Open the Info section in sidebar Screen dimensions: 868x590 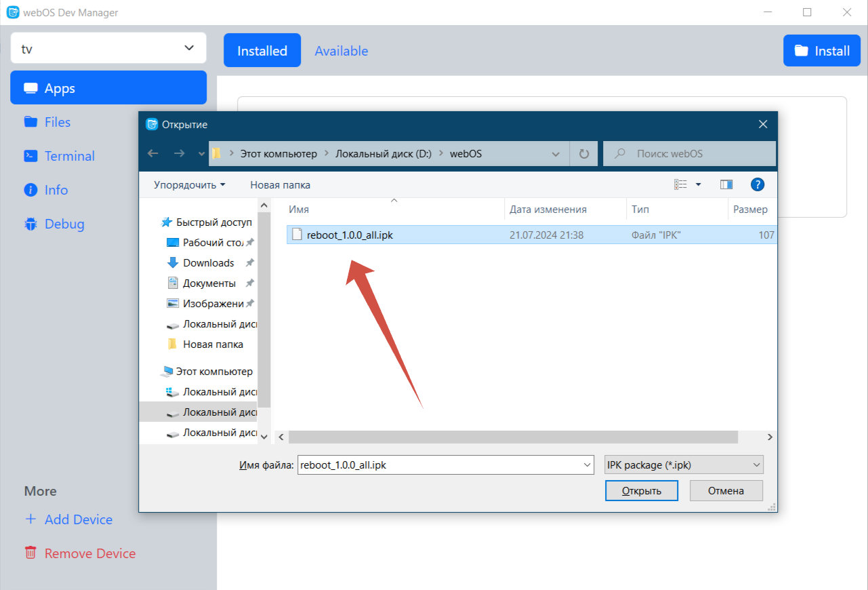click(56, 190)
